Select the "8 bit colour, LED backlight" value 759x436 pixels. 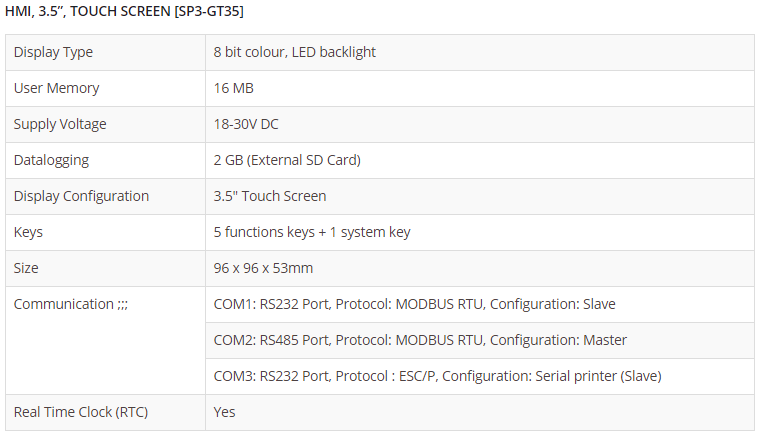click(x=294, y=52)
